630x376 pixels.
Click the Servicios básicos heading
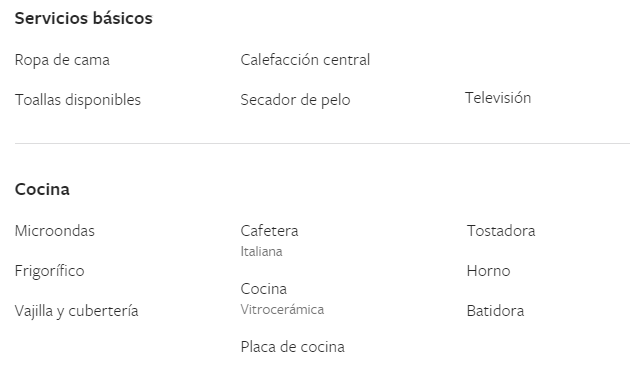click(84, 18)
